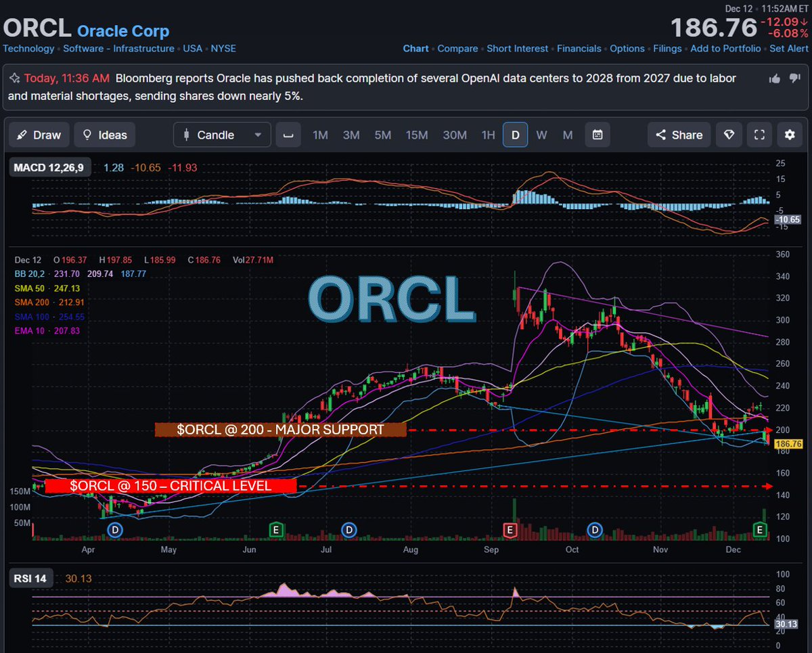Screen dimensions: 812x653
Task: Select the Draw tool
Action: click(x=39, y=135)
